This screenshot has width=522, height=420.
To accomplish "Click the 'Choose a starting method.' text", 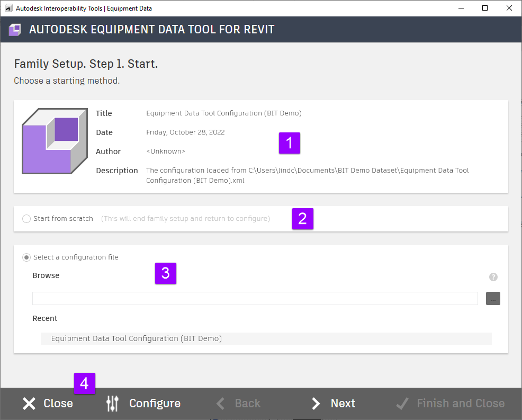I will (67, 81).
